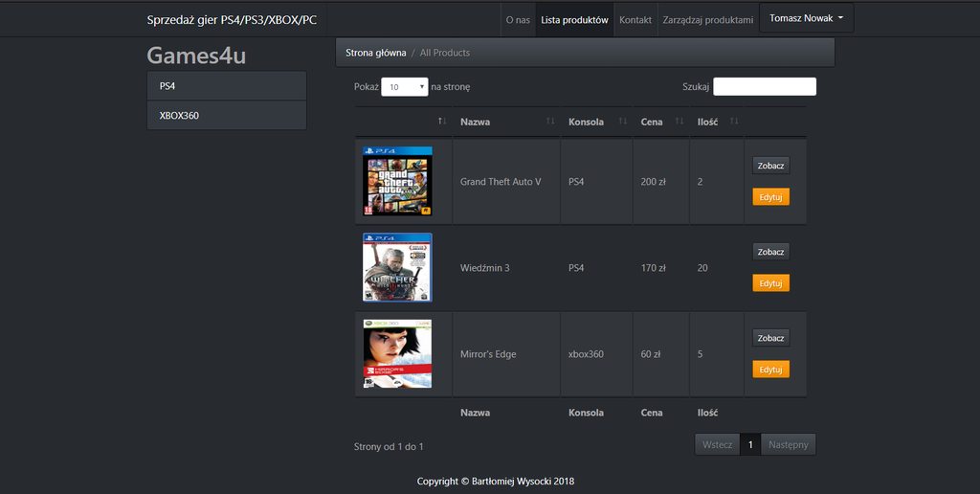The width and height of the screenshot is (980, 494).
Task: Open the Grand Theft Auto V cover image
Action: tap(397, 181)
